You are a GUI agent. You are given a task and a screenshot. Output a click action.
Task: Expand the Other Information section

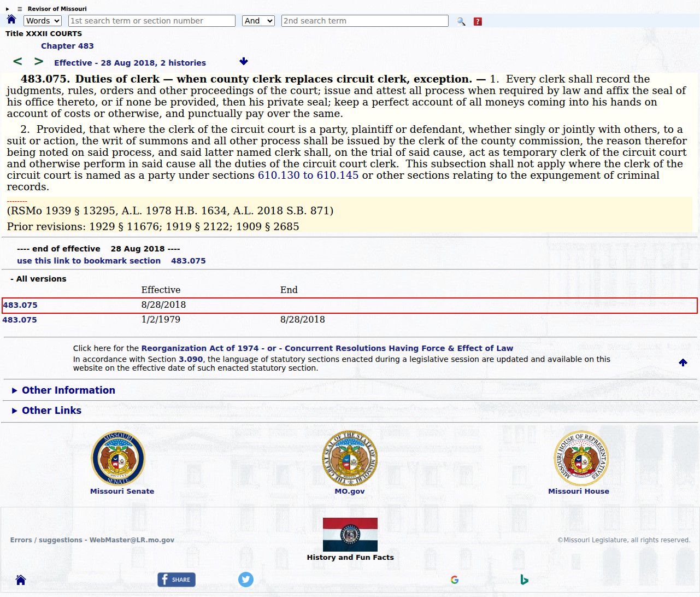[x=63, y=390]
